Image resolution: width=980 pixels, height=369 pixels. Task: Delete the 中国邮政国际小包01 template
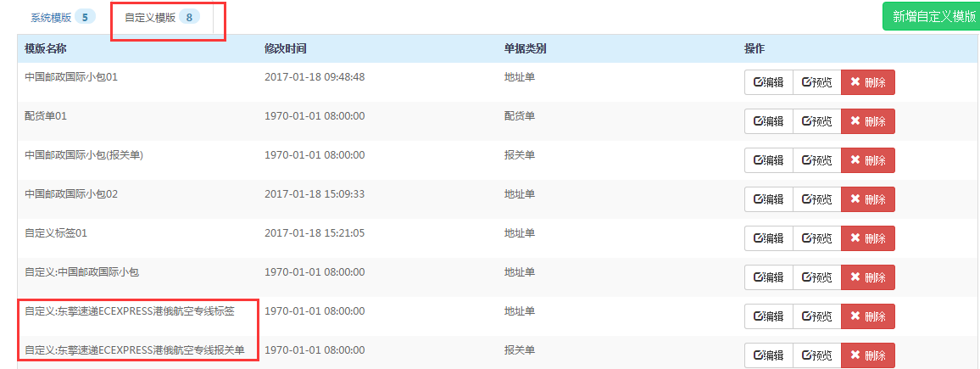(x=867, y=82)
